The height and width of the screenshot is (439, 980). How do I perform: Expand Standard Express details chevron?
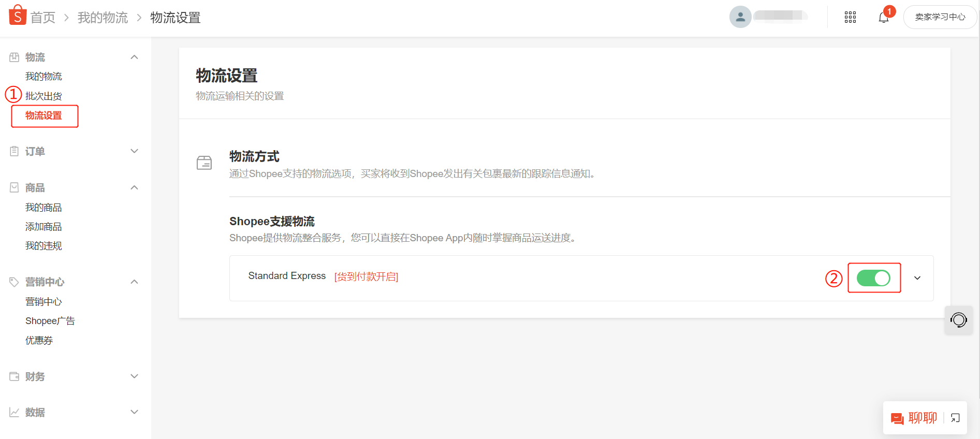click(917, 278)
